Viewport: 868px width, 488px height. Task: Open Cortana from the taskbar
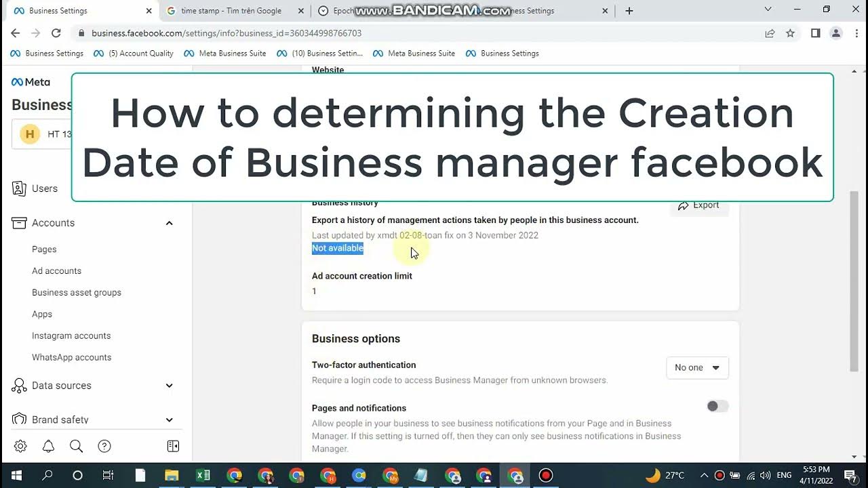click(x=77, y=475)
